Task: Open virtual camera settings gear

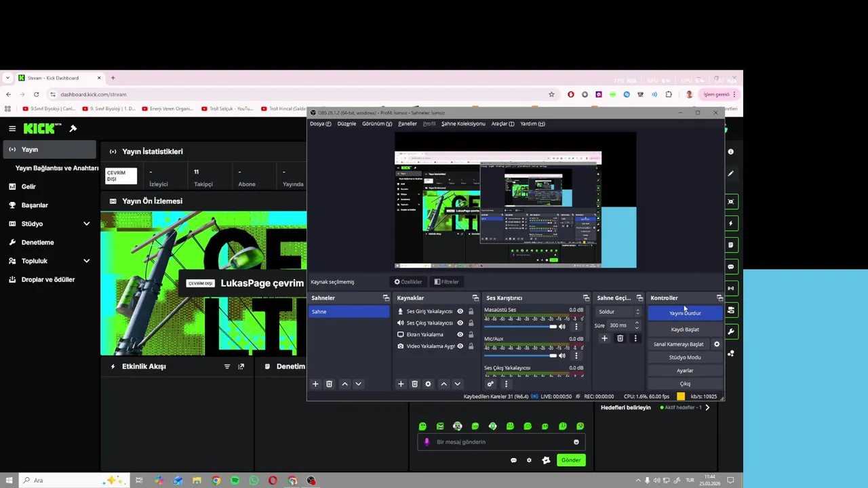Action: pyautogui.click(x=717, y=344)
